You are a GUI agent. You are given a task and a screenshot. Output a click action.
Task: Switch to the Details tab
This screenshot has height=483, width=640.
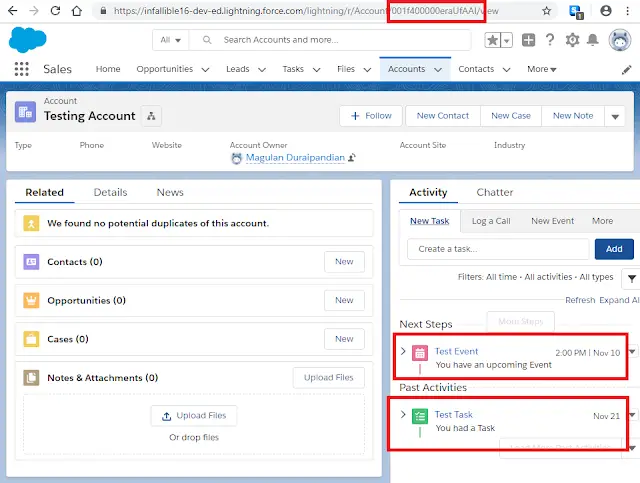point(110,192)
